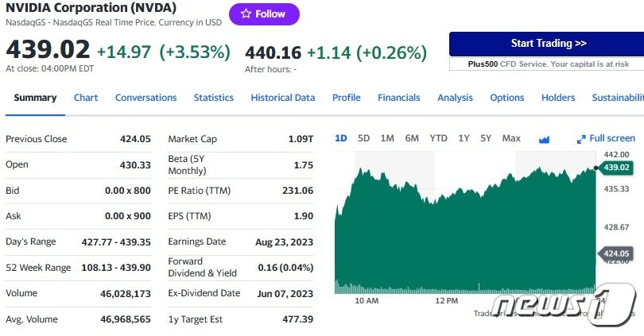Image resolution: width=644 pixels, height=336 pixels.
Task: Click the Full screen link
Action: (x=611, y=138)
